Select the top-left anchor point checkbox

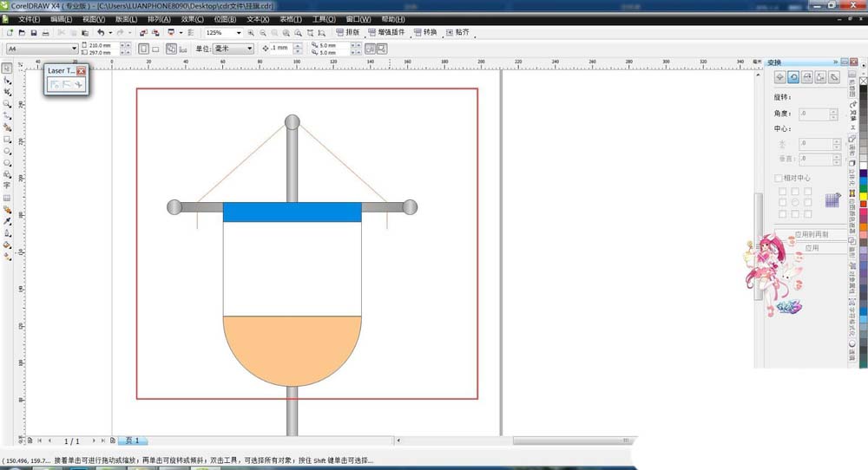781,191
